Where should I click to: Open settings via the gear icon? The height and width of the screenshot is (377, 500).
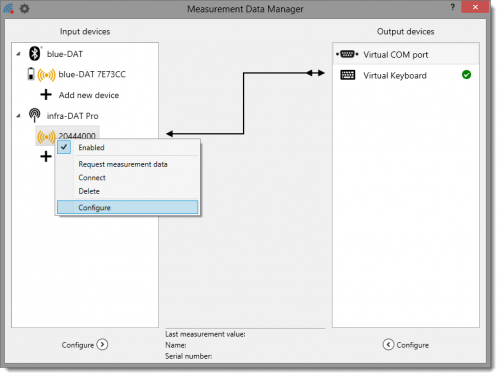[24, 9]
